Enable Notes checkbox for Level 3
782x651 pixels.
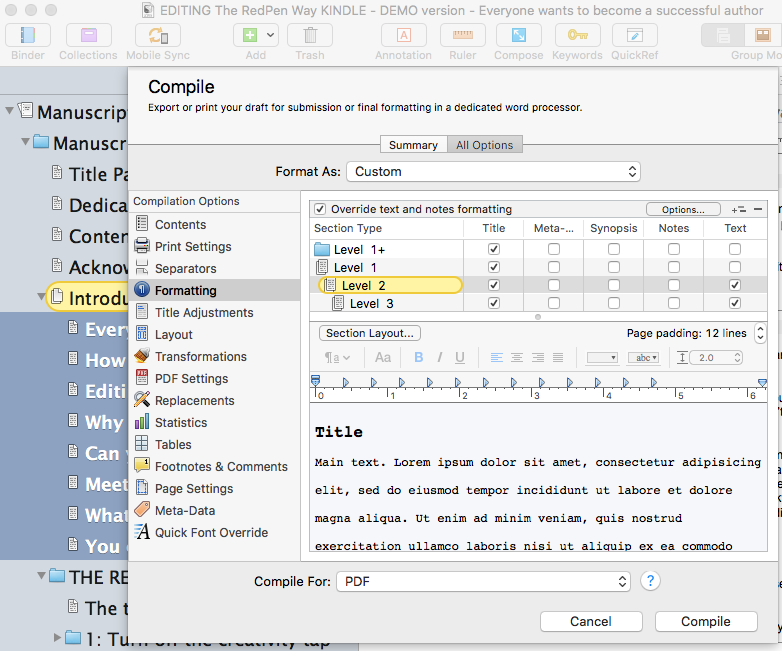pyautogui.click(x=674, y=303)
